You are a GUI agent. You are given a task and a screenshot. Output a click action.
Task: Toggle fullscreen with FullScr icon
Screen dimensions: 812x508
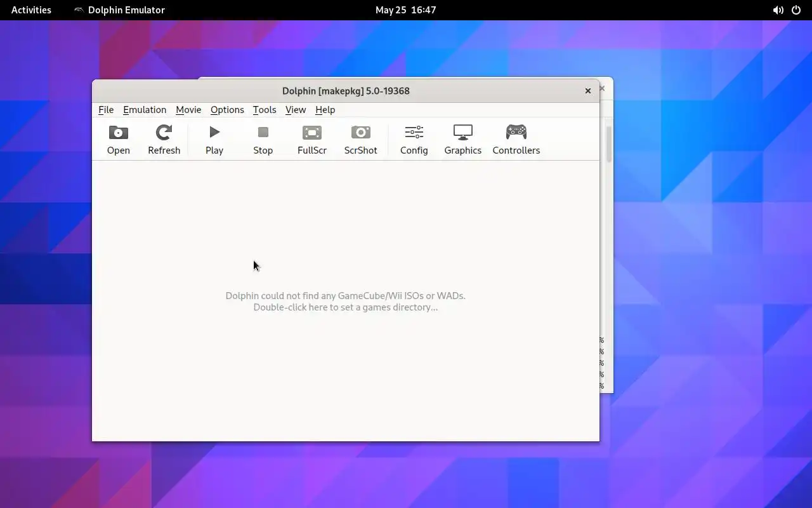tap(312, 132)
